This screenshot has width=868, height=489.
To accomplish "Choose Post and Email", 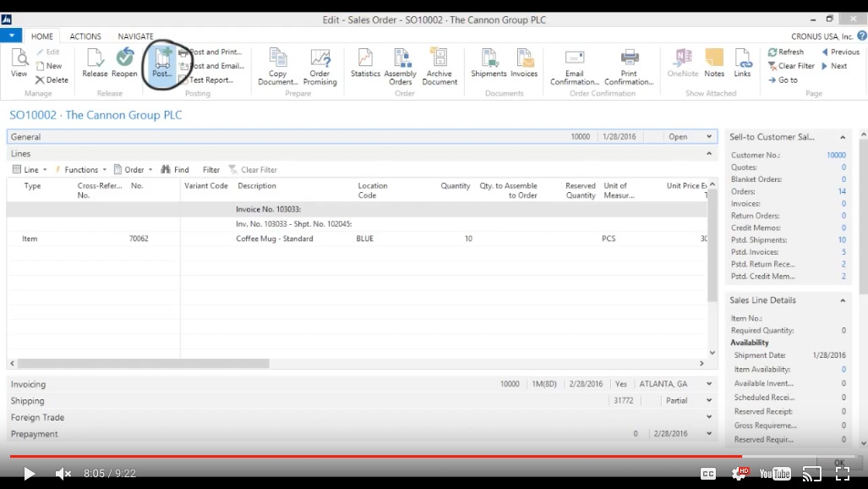I will tap(211, 65).
